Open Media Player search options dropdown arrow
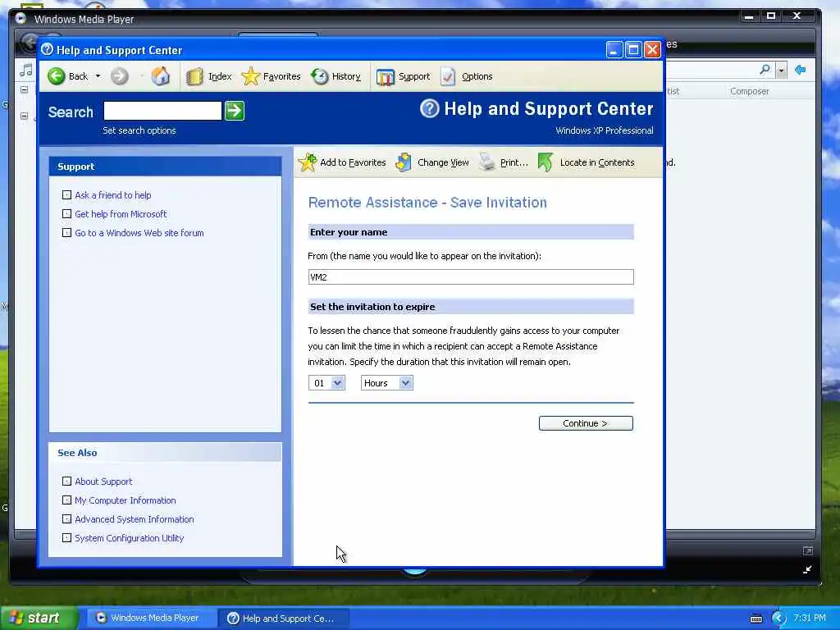Image resolution: width=840 pixels, height=630 pixels. [782, 71]
